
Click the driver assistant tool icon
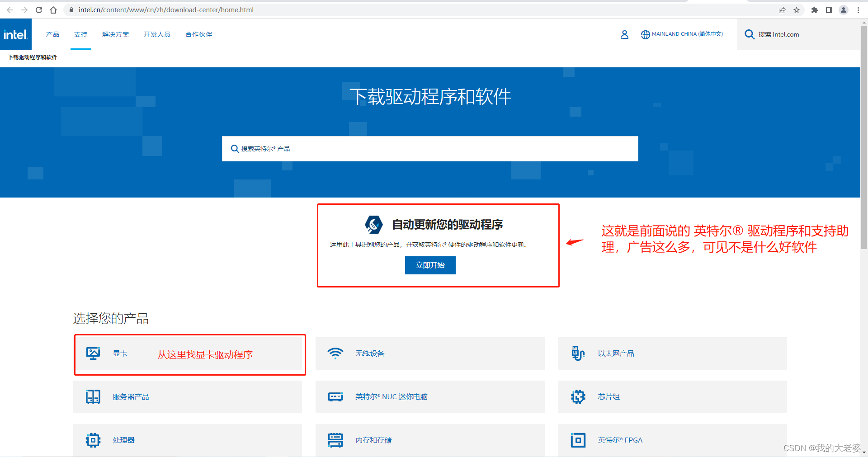point(374,224)
